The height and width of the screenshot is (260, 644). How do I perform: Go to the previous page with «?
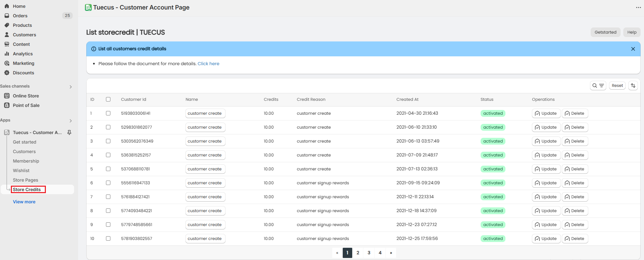pyautogui.click(x=337, y=253)
